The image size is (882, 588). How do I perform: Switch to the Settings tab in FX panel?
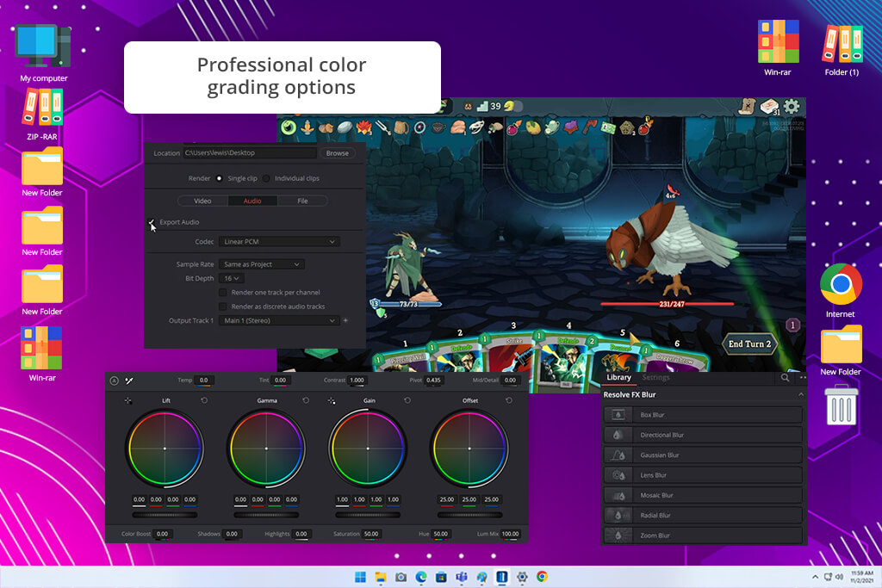coord(655,377)
